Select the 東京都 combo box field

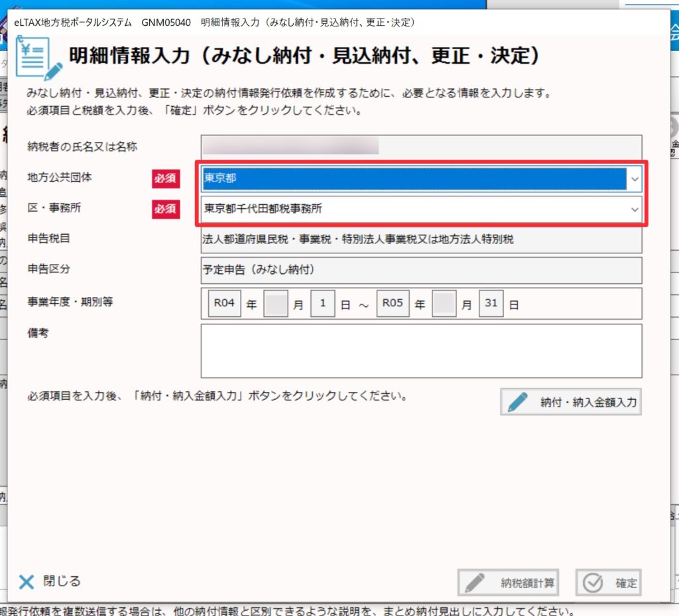click(x=414, y=179)
